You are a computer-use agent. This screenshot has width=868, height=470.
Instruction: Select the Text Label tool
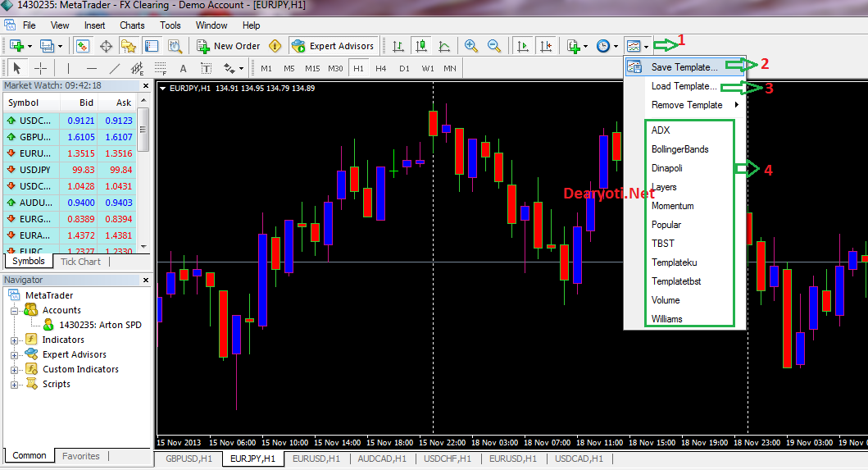pos(206,68)
